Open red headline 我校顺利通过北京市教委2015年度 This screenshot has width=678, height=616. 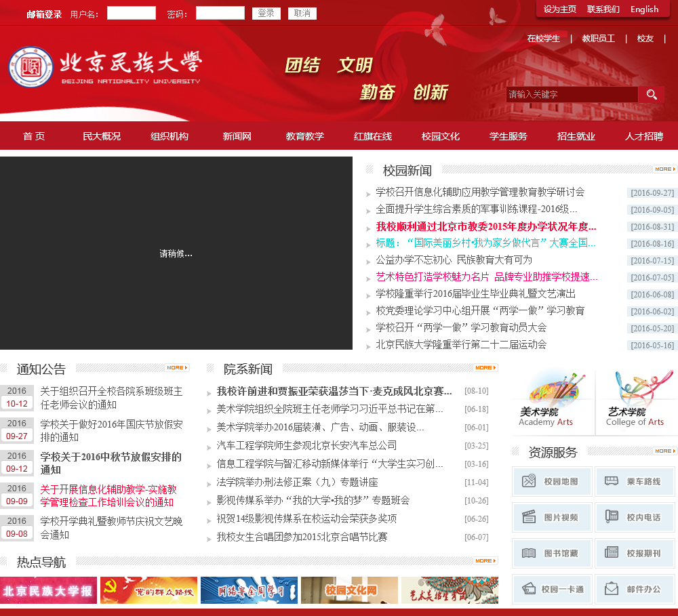point(486,226)
